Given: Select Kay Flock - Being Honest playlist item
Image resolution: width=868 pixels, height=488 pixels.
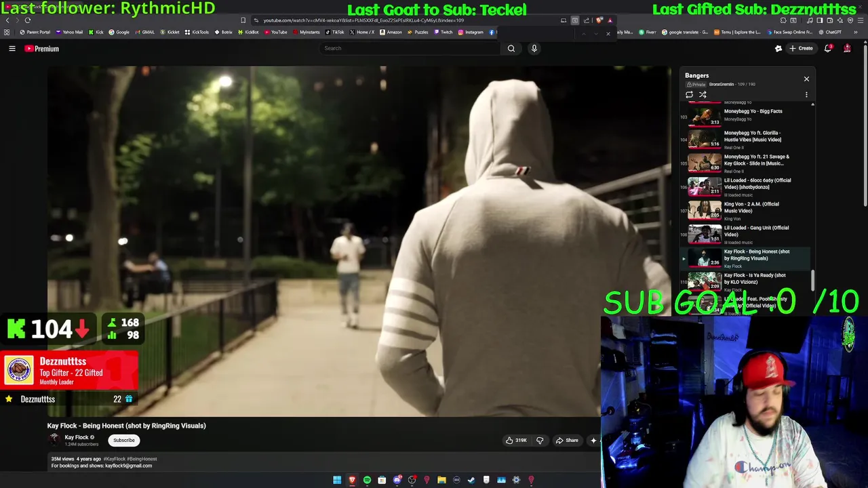Looking at the screenshot, I should click(745, 258).
